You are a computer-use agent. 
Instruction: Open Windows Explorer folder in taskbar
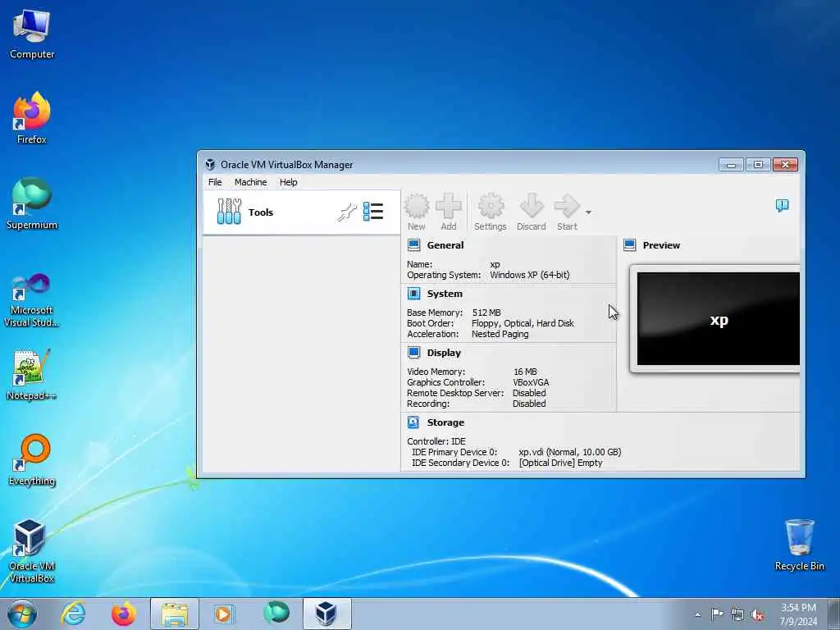(175, 614)
